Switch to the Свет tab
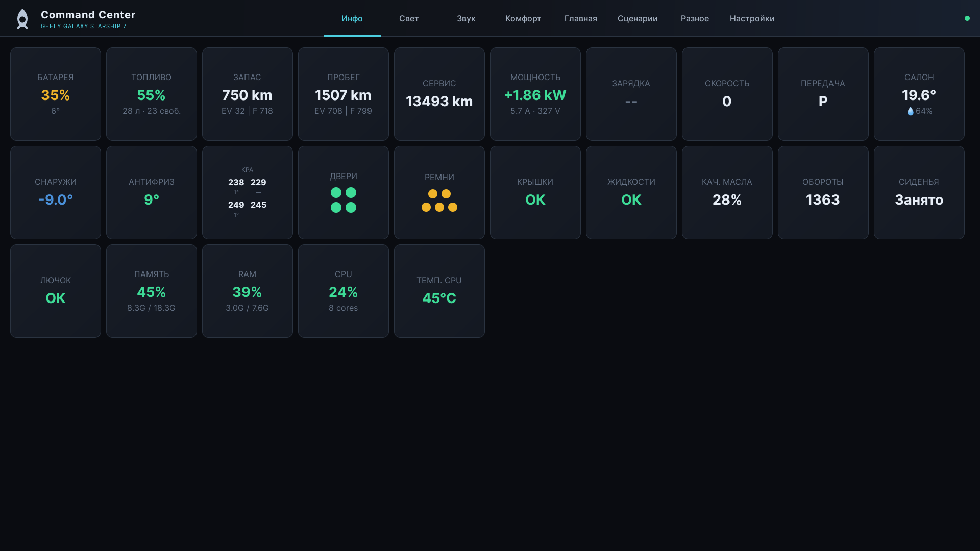 pos(408,19)
